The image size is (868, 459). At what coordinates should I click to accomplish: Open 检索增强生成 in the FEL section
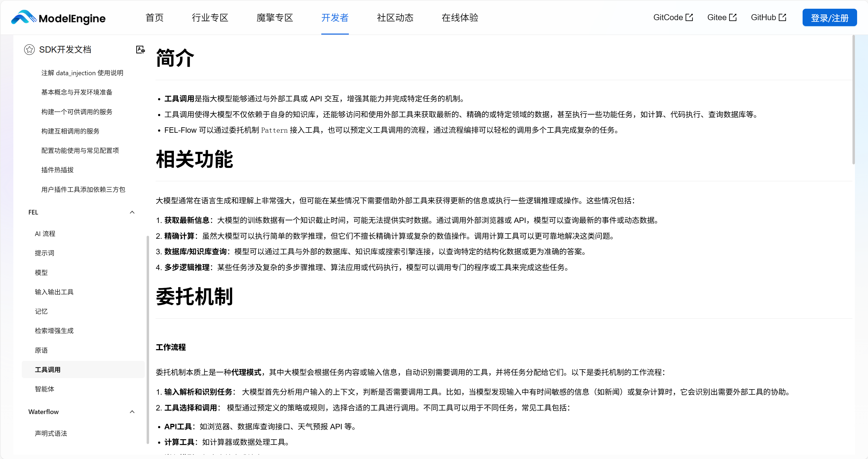[x=54, y=331]
